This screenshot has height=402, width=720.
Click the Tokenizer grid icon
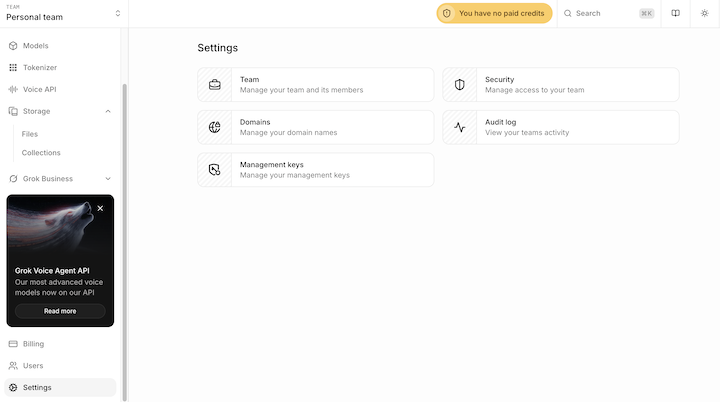pyautogui.click(x=13, y=68)
